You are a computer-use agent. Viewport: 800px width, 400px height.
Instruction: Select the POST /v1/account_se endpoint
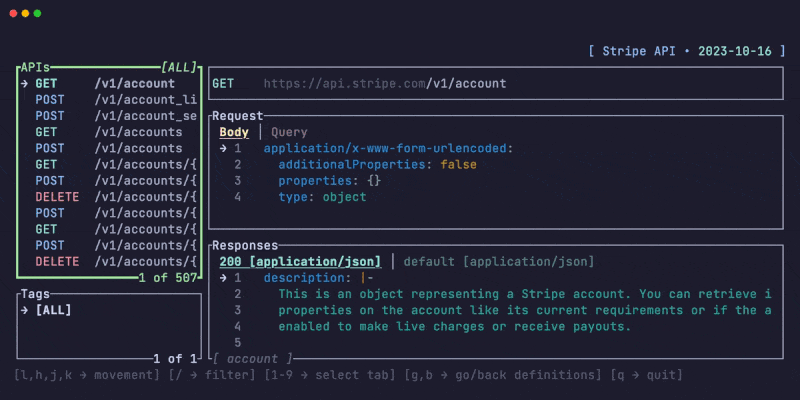116,115
